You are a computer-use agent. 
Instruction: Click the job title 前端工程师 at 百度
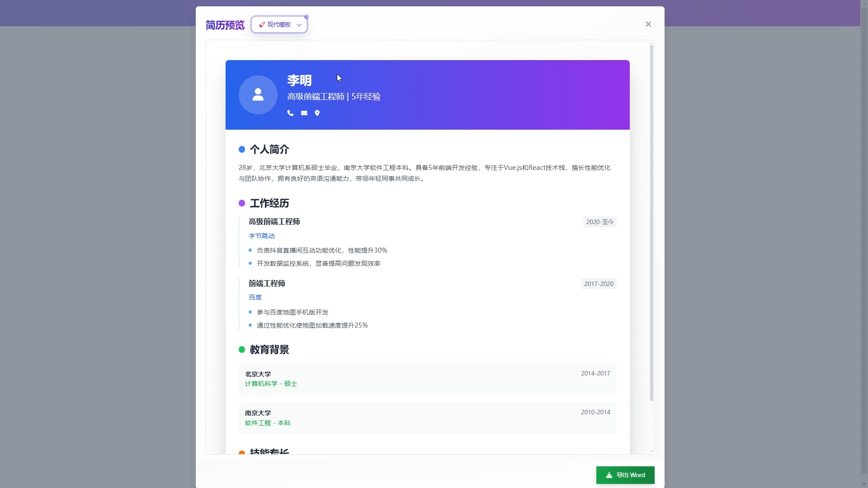pos(267,284)
